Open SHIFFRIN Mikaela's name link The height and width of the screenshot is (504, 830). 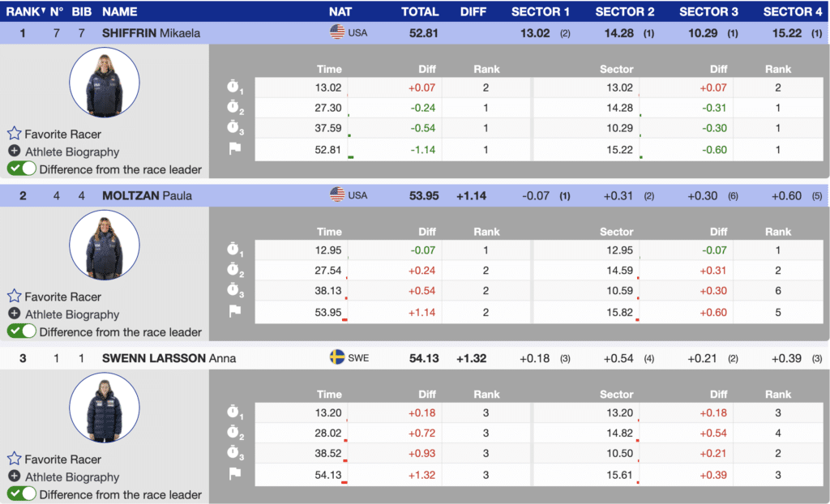click(x=152, y=33)
